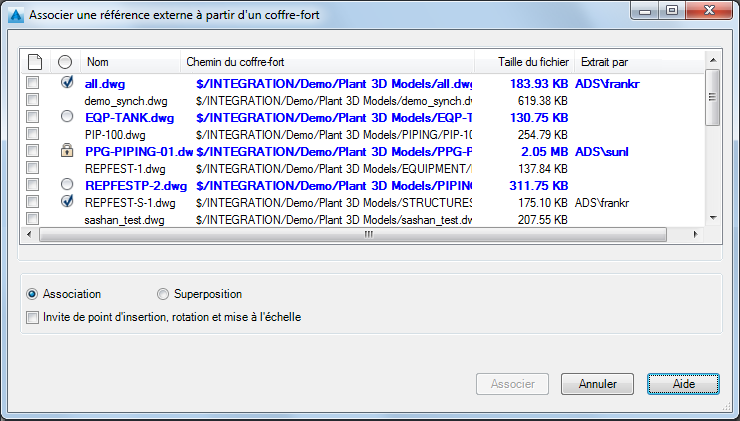The image size is (740, 421).
Task: Click the checked-out icon beside all.dwg
Action: pos(66,84)
